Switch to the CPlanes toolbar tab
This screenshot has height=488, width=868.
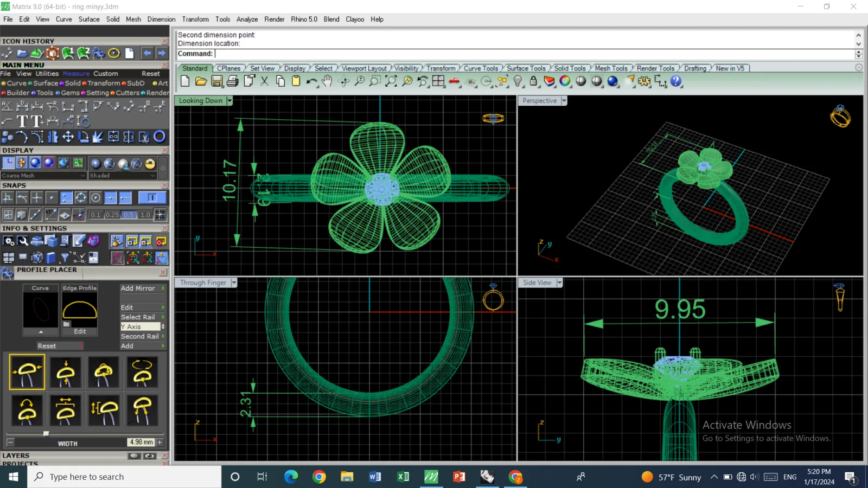click(228, 68)
